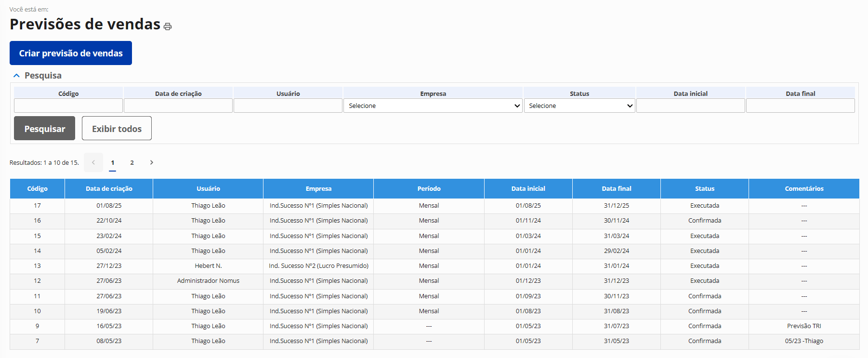This screenshot has width=868, height=358.
Task: Click the Exibir todos button
Action: coord(117,128)
